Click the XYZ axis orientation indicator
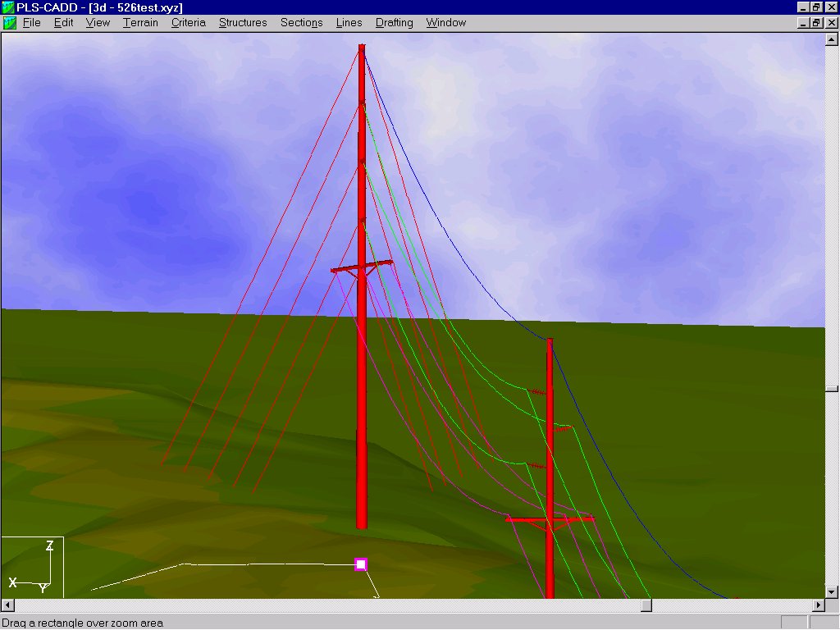 point(32,568)
